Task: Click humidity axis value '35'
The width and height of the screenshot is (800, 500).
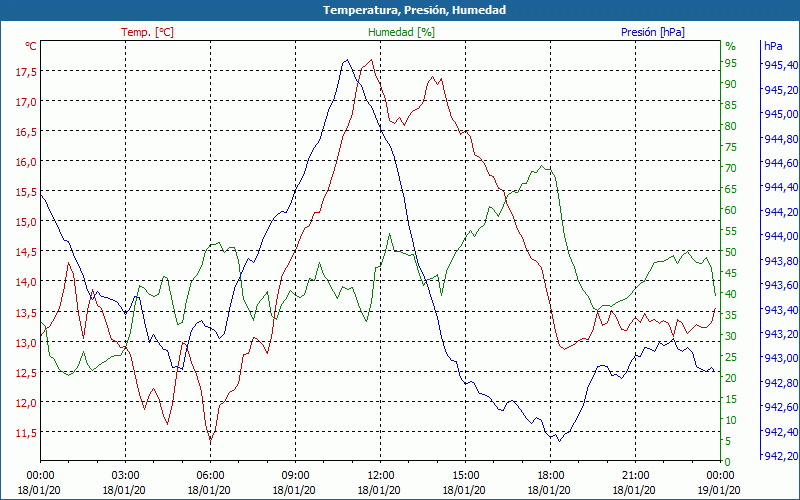Action: pyautogui.click(x=731, y=315)
